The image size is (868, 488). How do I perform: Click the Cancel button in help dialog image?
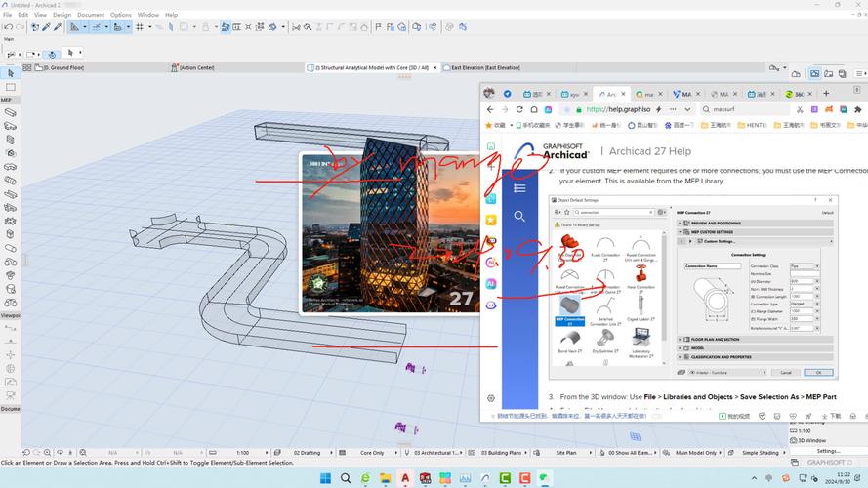click(786, 373)
